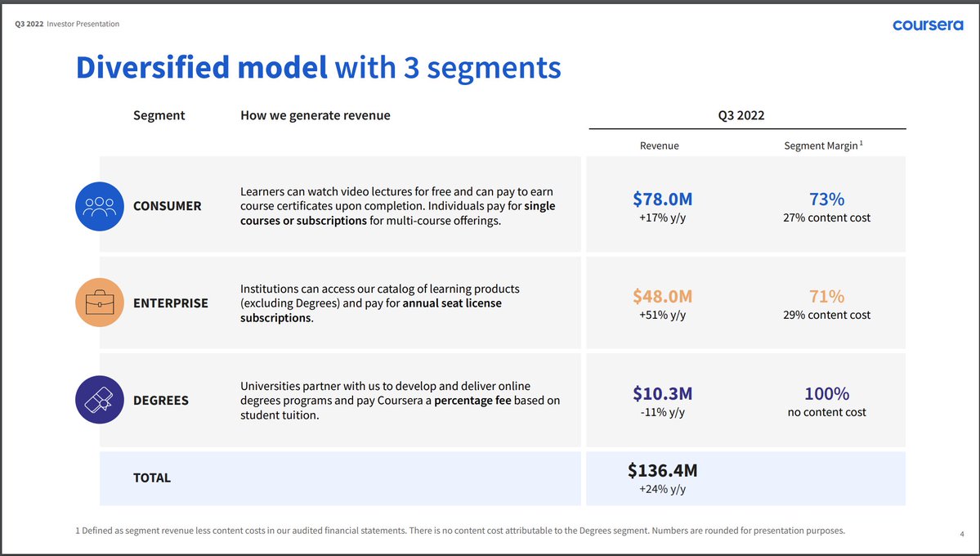Click the 73% Consumer segment margin
Viewport: 980px width, 556px height.
(826, 199)
